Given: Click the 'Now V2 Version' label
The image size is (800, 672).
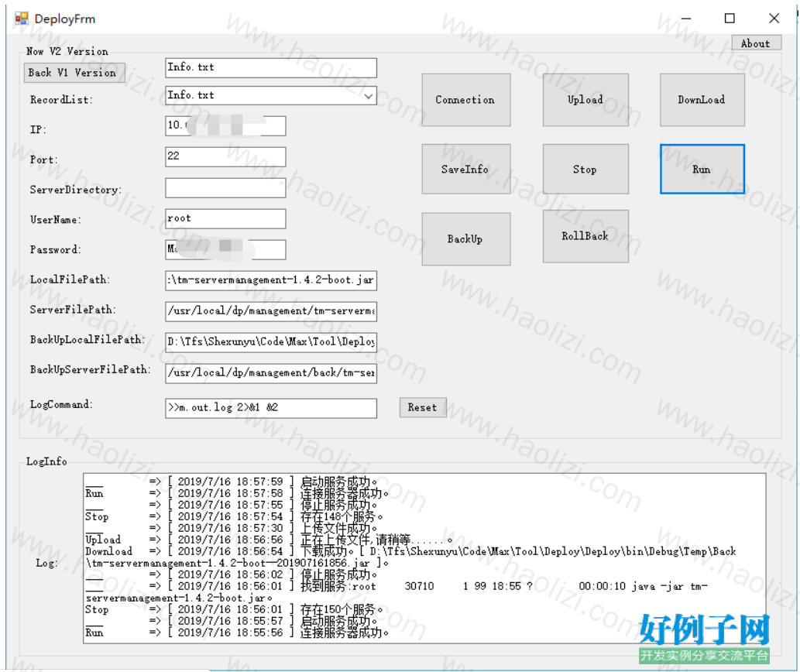Looking at the screenshot, I should [67, 52].
